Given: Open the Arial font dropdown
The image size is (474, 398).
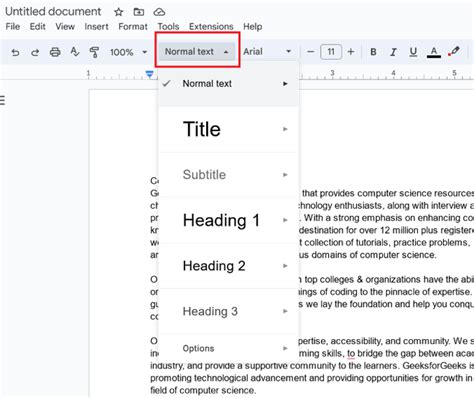Looking at the screenshot, I should tap(267, 52).
